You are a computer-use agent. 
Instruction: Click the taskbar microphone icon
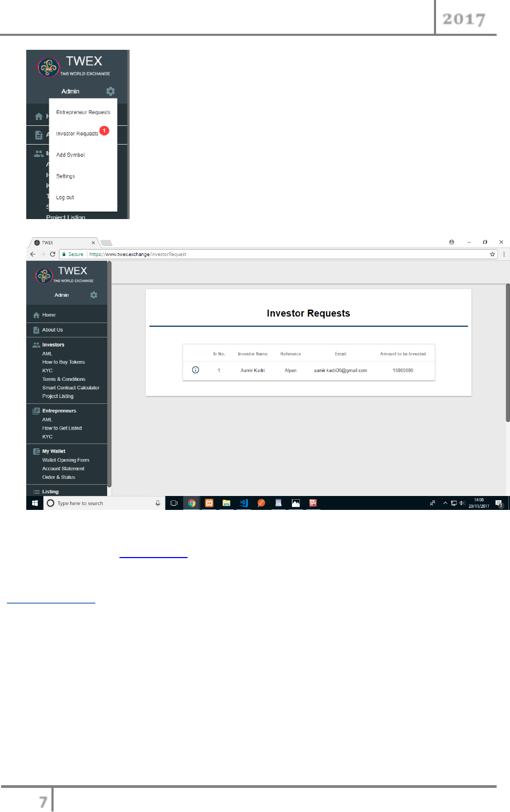pyautogui.click(x=157, y=503)
